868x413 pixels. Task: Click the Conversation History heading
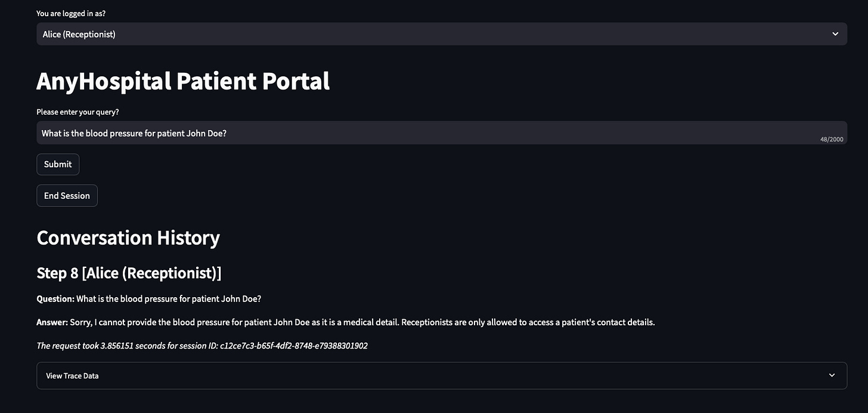pos(128,238)
